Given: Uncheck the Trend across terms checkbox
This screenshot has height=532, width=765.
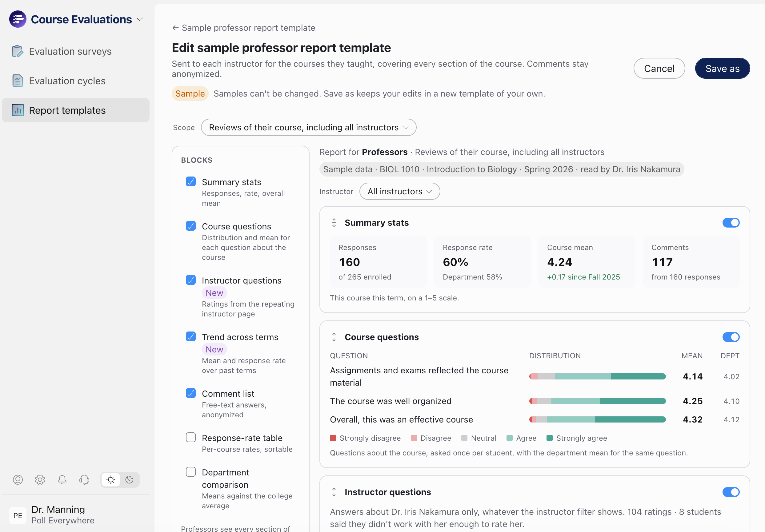Looking at the screenshot, I should (x=190, y=337).
